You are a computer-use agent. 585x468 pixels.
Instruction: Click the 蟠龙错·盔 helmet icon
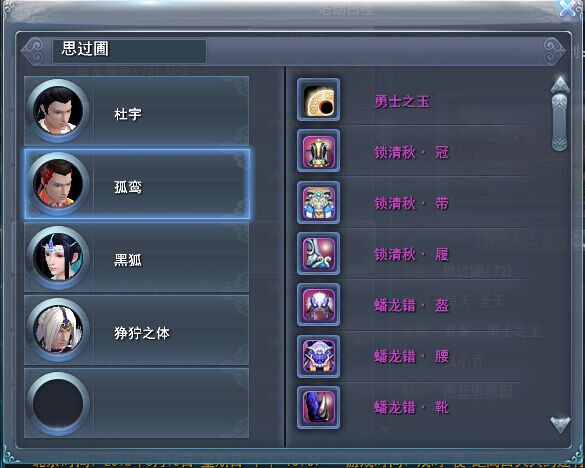[x=318, y=305]
